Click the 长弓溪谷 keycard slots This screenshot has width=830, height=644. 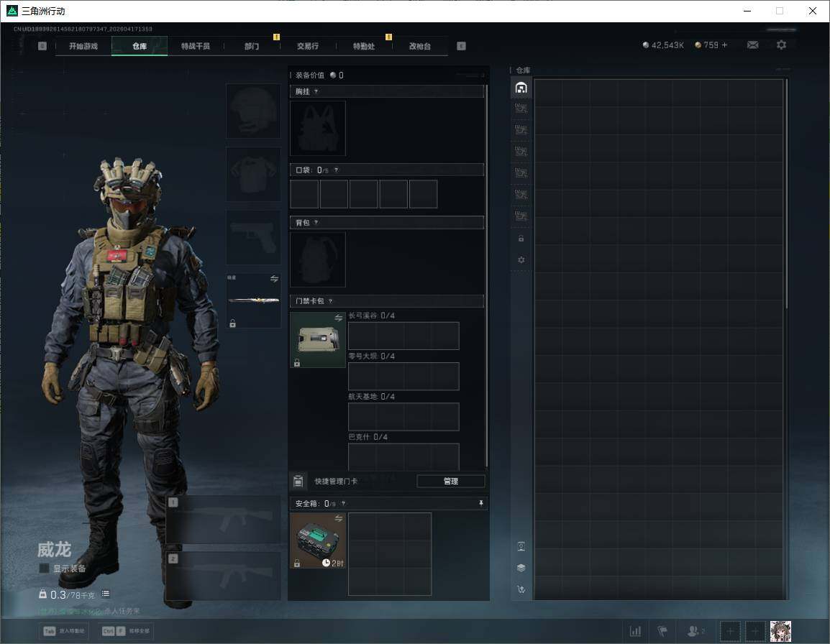pos(403,336)
